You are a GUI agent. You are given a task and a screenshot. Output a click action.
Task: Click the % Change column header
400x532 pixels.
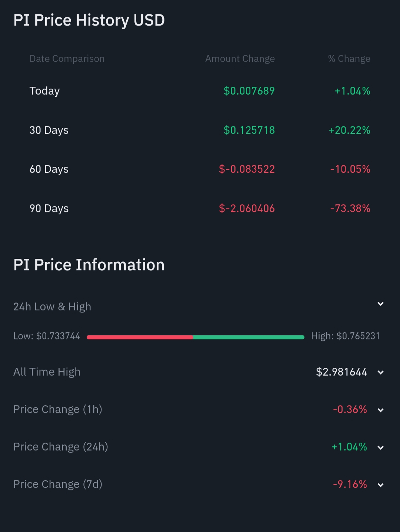coord(349,59)
